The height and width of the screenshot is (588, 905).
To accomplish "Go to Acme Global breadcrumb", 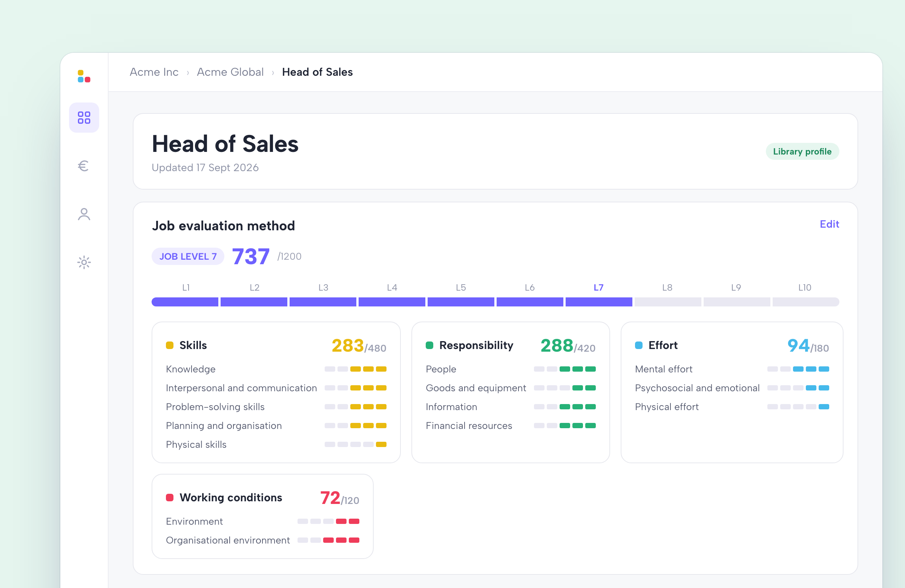I will (x=230, y=72).
